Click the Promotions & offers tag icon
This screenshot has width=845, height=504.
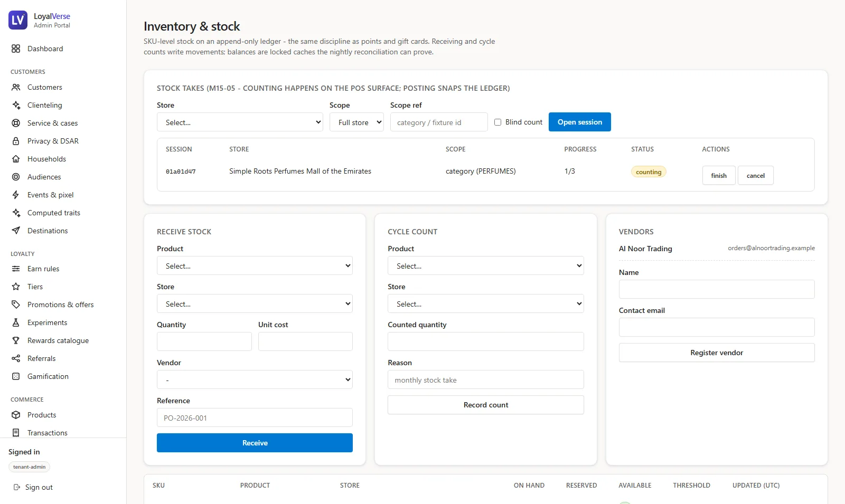(16, 305)
